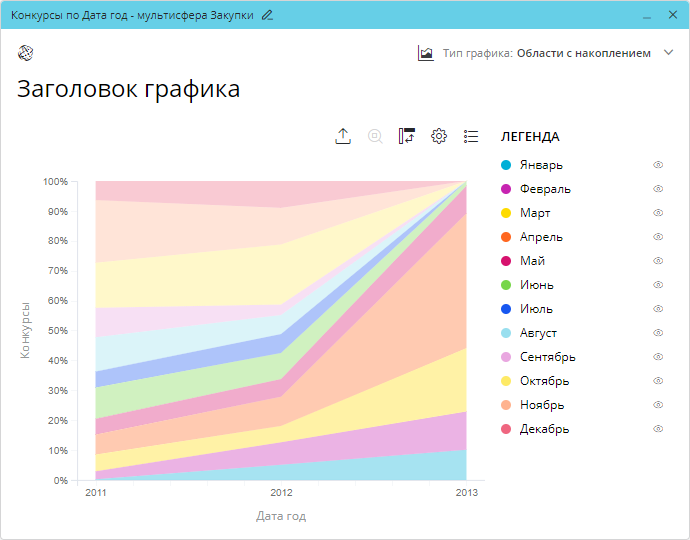690x540 pixels.
Task: Click the zoom magnifier icon in chart toolbar
Action: point(375,137)
